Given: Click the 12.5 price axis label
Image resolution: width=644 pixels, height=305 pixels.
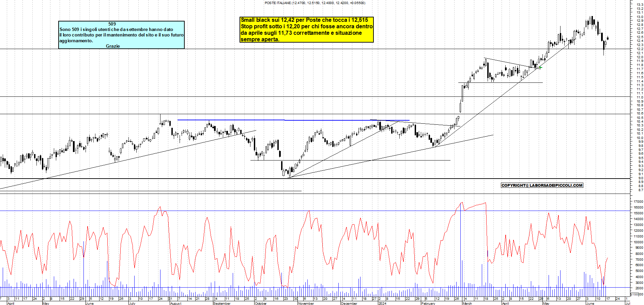Looking at the screenshot, I should (640, 37).
